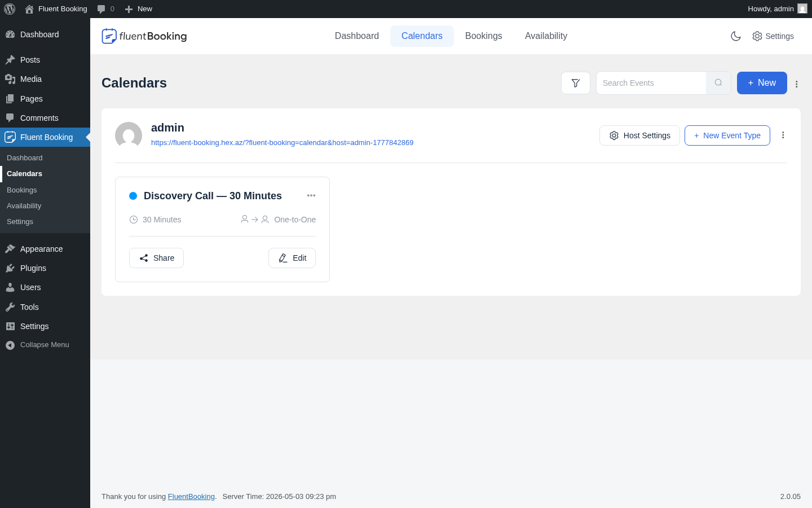Open the admin calendar booking URL
This screenshot has height=508, width=812.
(x=282, y=143)
